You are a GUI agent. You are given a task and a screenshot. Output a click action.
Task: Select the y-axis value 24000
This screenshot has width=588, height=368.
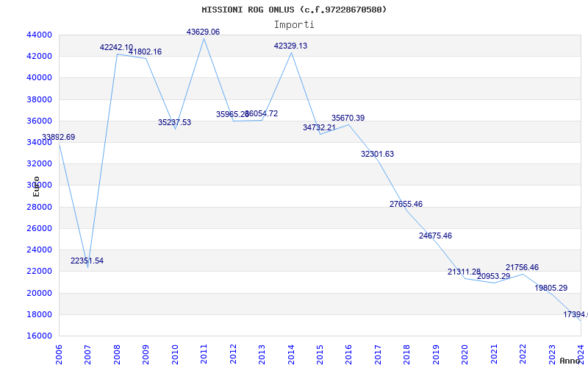coord(39,250)
